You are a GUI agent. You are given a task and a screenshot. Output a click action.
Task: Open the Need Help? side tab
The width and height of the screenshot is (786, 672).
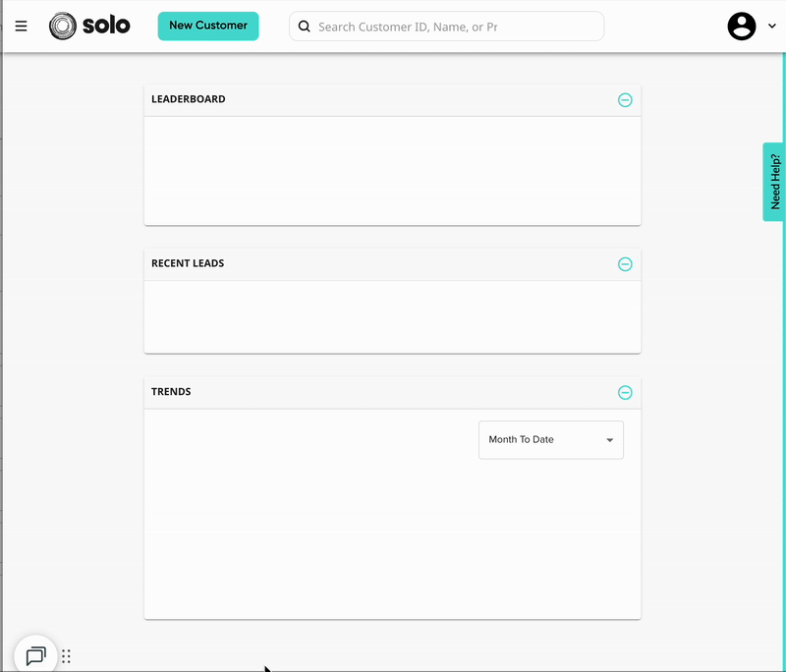(774, 182)
